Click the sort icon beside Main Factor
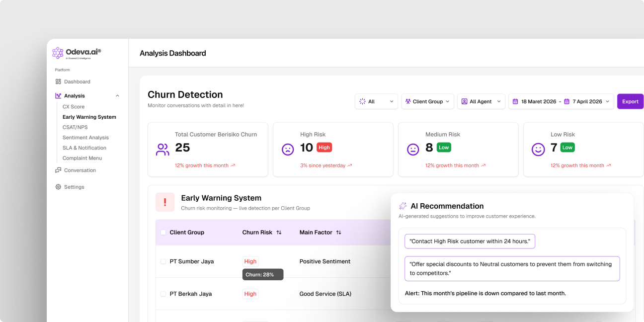This screenshot has height=322, width=644. pyautogui.click(x=338, y=232)
